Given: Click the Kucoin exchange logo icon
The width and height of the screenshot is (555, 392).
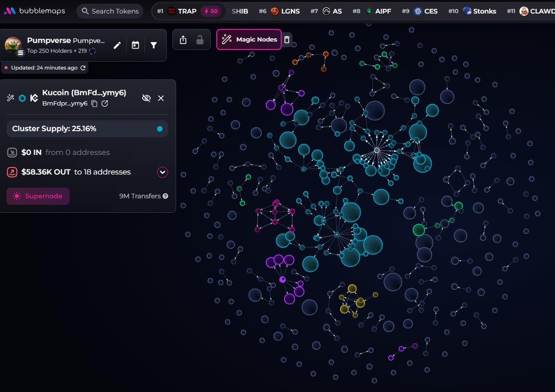Looking at the screenshot, I should coord(34,98).
